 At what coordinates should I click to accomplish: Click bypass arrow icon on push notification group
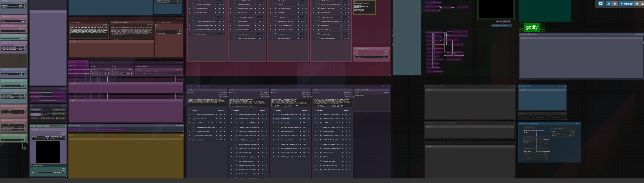639,34
